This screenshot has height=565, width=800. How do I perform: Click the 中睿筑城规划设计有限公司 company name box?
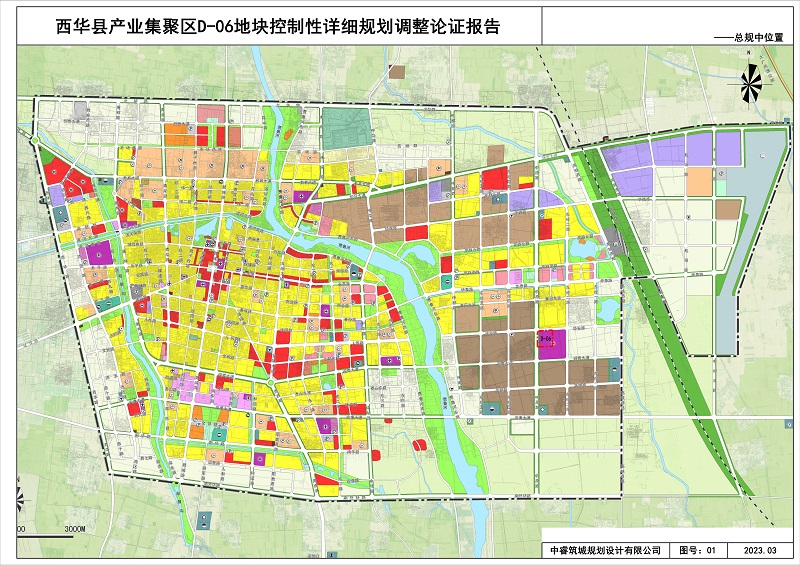(606, 549)
